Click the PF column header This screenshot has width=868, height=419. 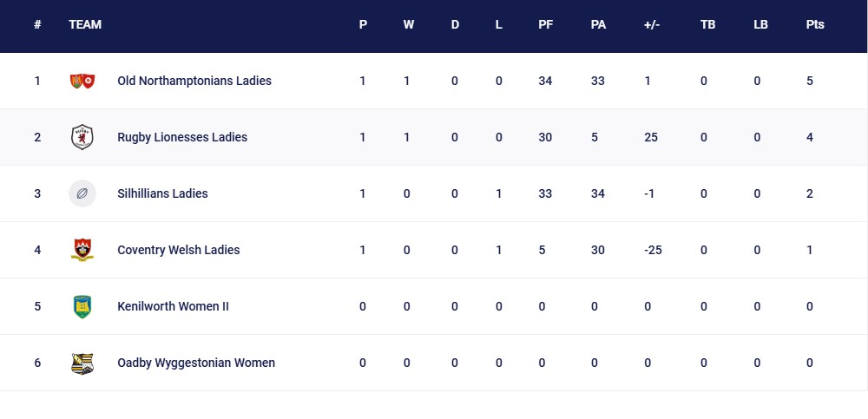(x=545, y=24)
